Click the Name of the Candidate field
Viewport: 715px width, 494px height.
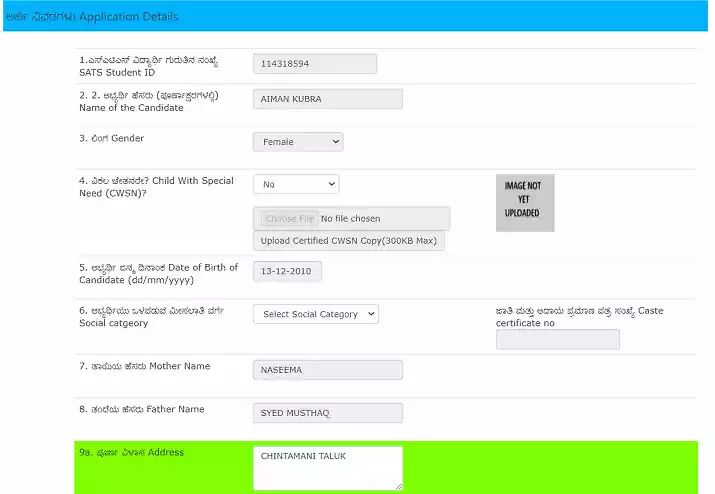tap(327, 99)
